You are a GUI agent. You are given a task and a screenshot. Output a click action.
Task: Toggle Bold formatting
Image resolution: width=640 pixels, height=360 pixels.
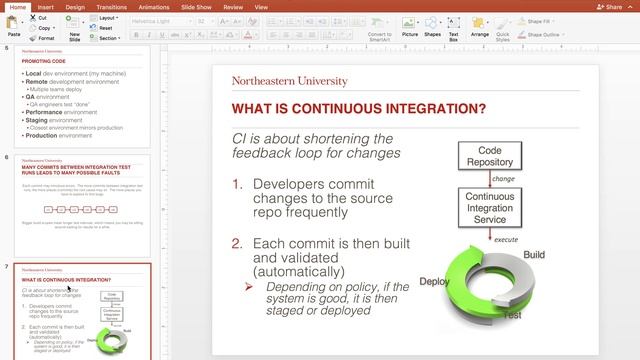coord(136,35)
